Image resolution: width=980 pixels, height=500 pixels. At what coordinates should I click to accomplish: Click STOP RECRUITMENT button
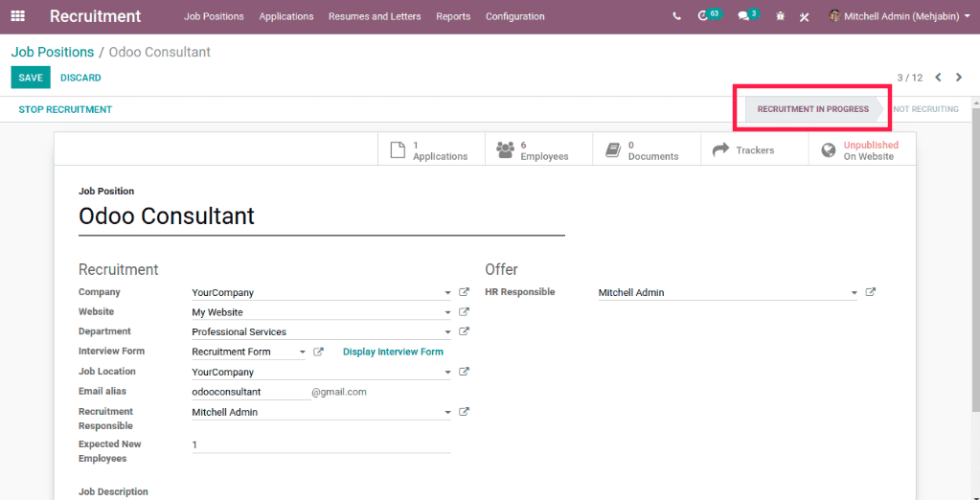pyautogui.click(x=66, y=109)
